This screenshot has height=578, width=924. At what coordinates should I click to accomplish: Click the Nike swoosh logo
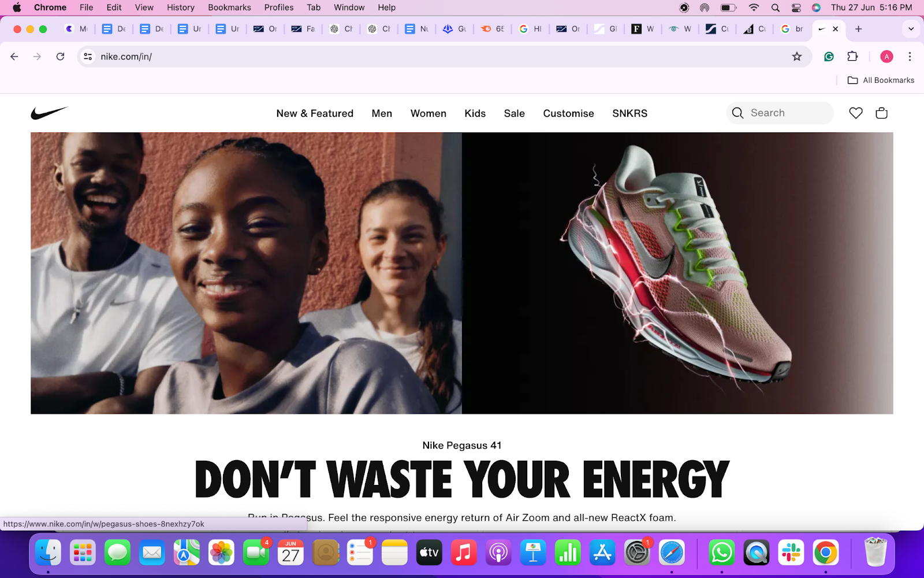pos(49,113)
